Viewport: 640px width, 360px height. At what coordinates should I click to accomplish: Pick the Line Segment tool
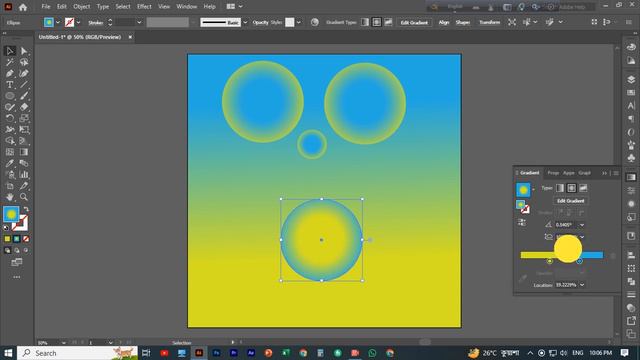click(x=24, y=85)
